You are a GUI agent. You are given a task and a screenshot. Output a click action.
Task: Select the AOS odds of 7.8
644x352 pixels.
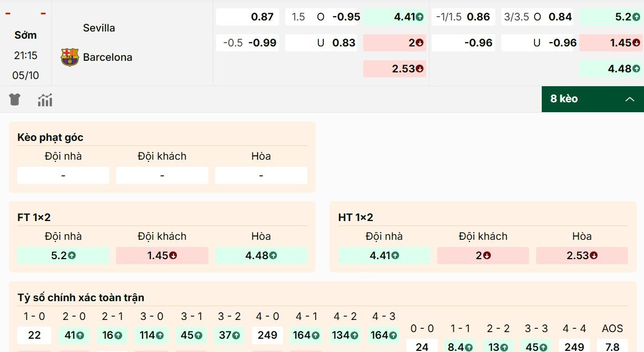click(x=612, y=348)
